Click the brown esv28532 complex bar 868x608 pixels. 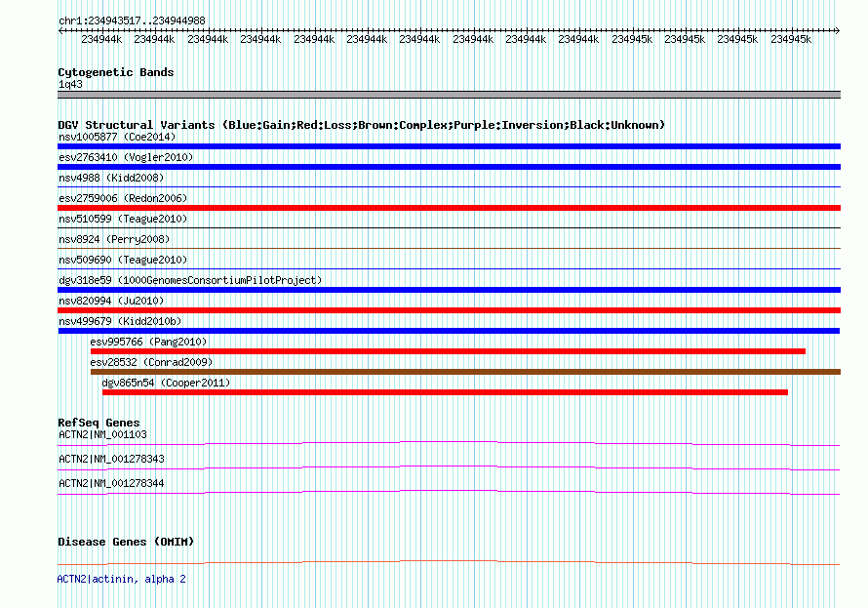point(465,372)
